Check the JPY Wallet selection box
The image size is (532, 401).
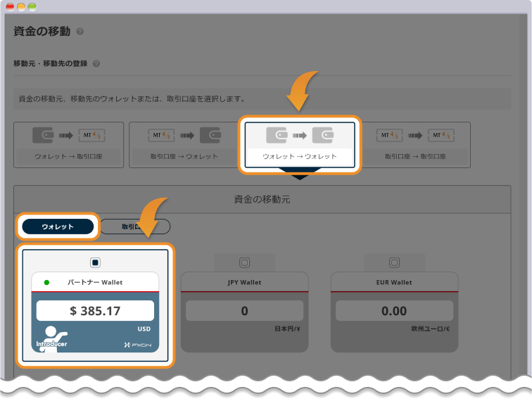coord(245,262)
